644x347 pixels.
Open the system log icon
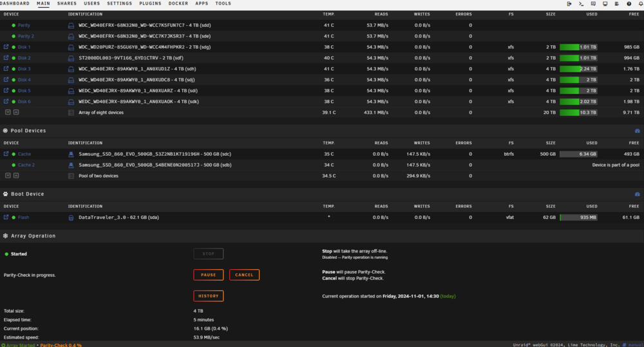pyautogui.click(x=617, y=4)
